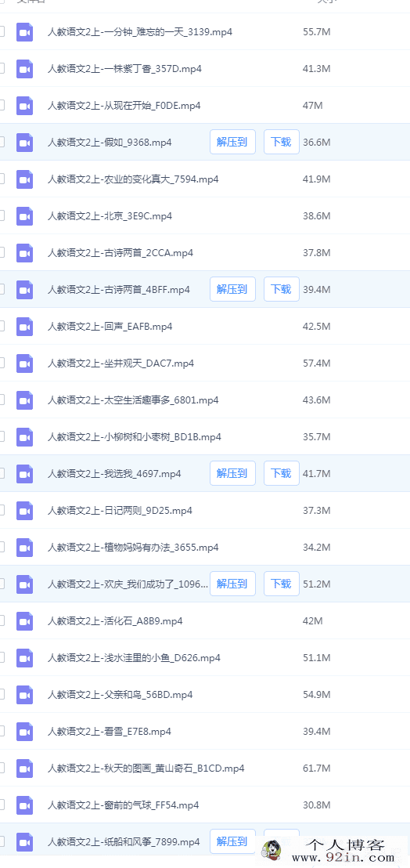Click video icon for 日记两则_9D25.mp4

coord(25,511)
